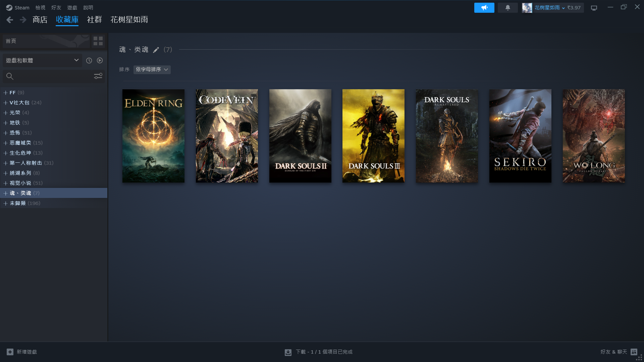
Task: Go forward with the right arrow
Action: 23,20
